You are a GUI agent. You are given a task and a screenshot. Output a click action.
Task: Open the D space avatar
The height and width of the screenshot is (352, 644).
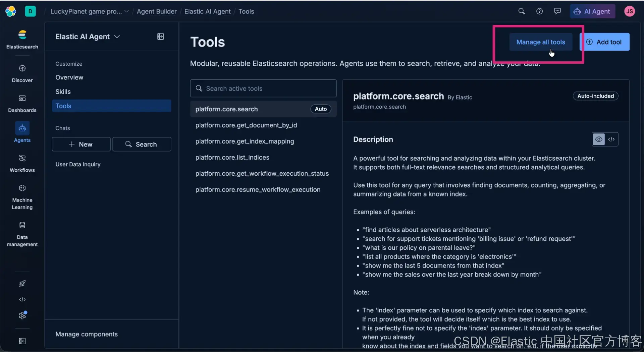coord(30,11)
